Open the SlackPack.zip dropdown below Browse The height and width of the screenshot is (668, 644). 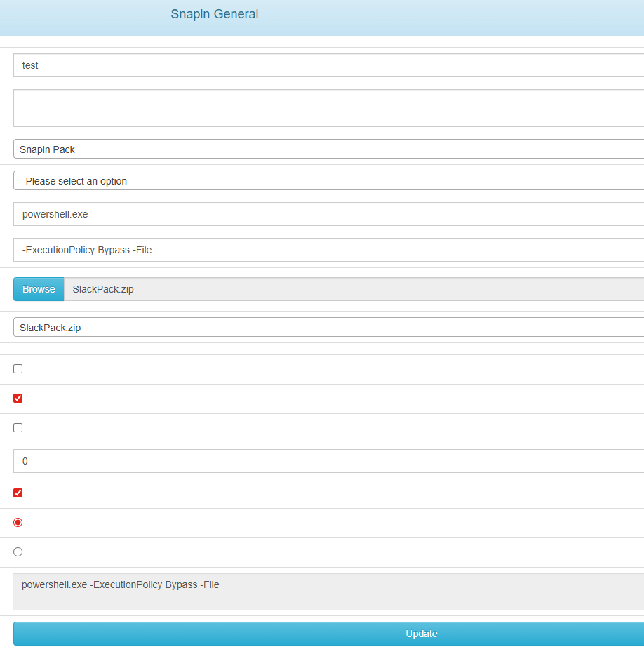pyautogui.click(x=328, y=328)
